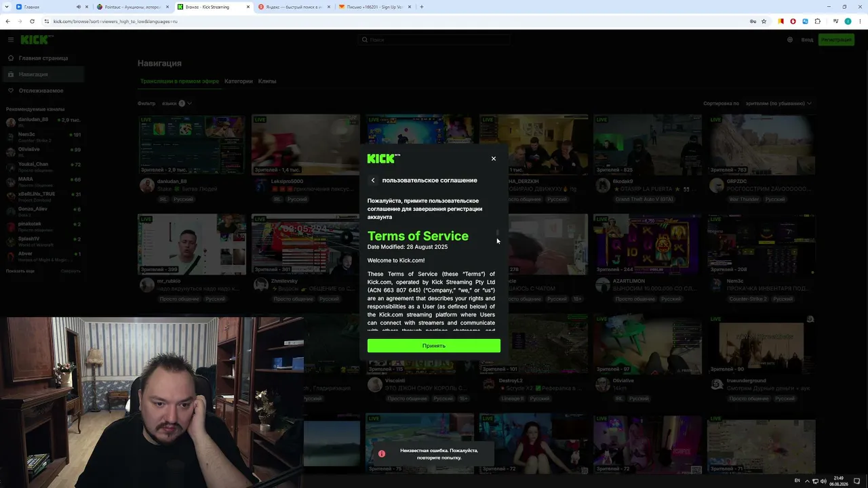The image size is (868, 488).
Task: Expand the языки filter dropdown
Action: [x=176, y=104]
